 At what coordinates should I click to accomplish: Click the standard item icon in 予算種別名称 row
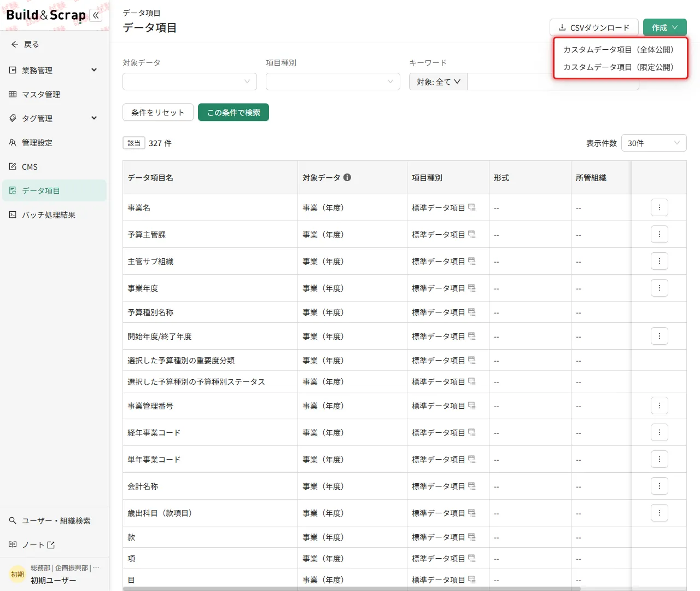472,312
